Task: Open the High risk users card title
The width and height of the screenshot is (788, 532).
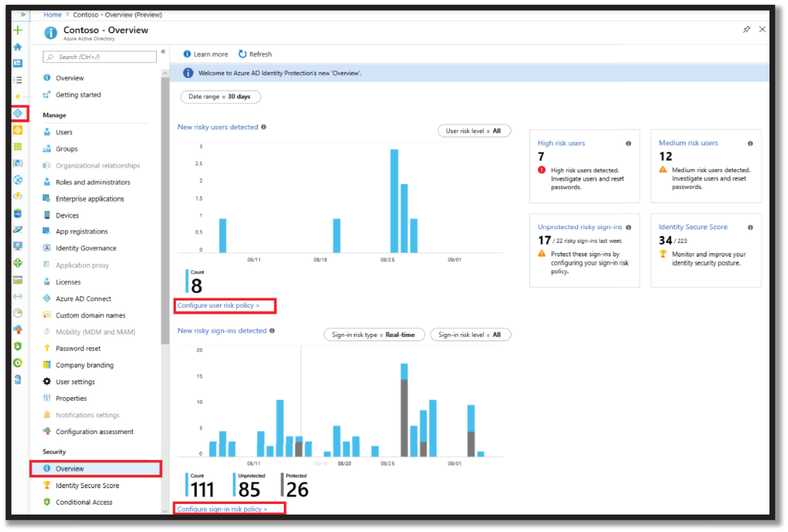Action: 561,143
